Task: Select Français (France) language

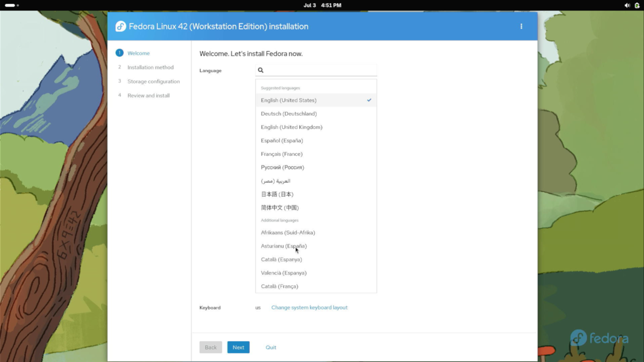Action: [x=316, y=154]
